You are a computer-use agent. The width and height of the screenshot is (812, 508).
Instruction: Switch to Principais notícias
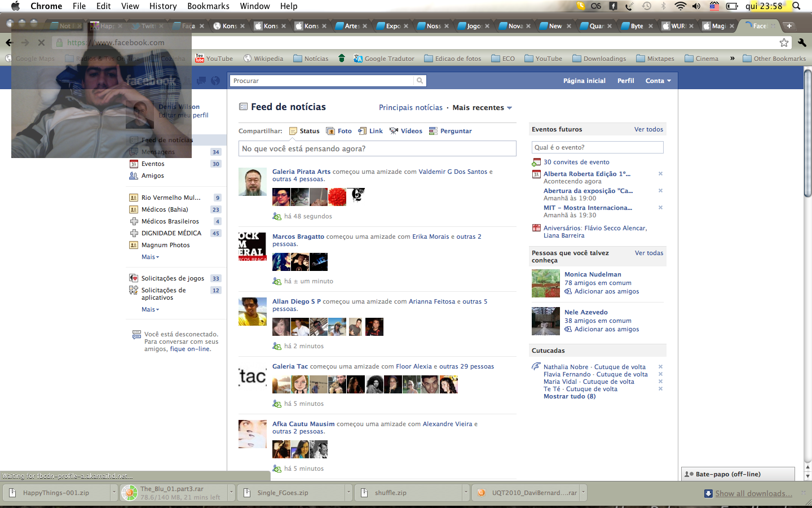411,107
